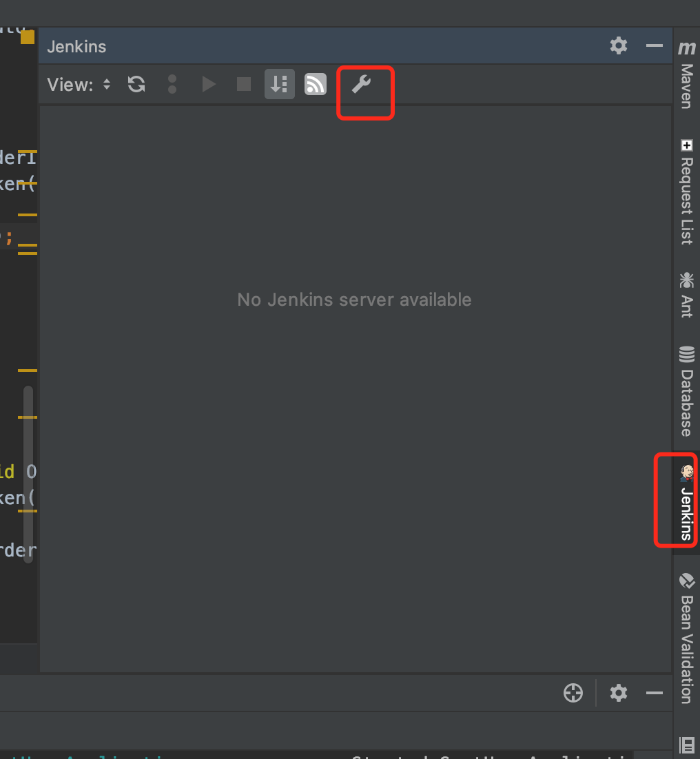Click the crosshair locate icon in bottom panel
700x759 pixels.
(573, 693)
